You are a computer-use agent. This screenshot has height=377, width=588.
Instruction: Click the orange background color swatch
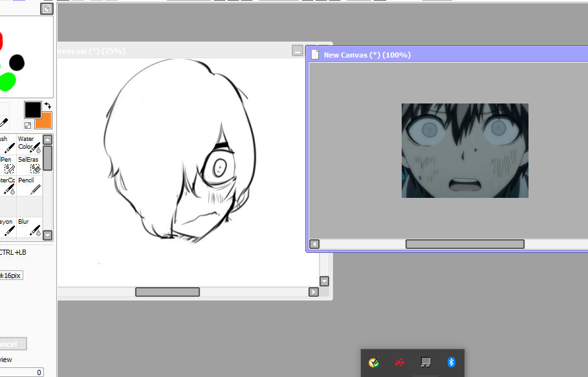43,121
